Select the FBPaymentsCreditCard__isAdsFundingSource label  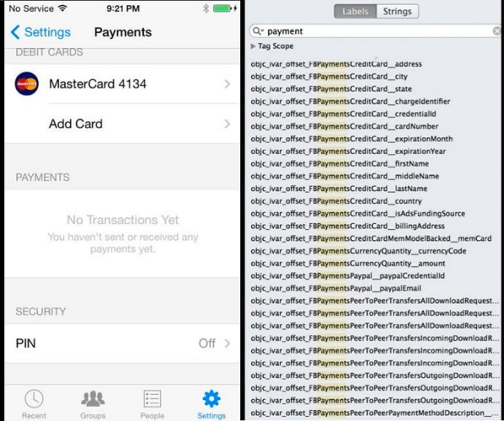click(358, 214)
